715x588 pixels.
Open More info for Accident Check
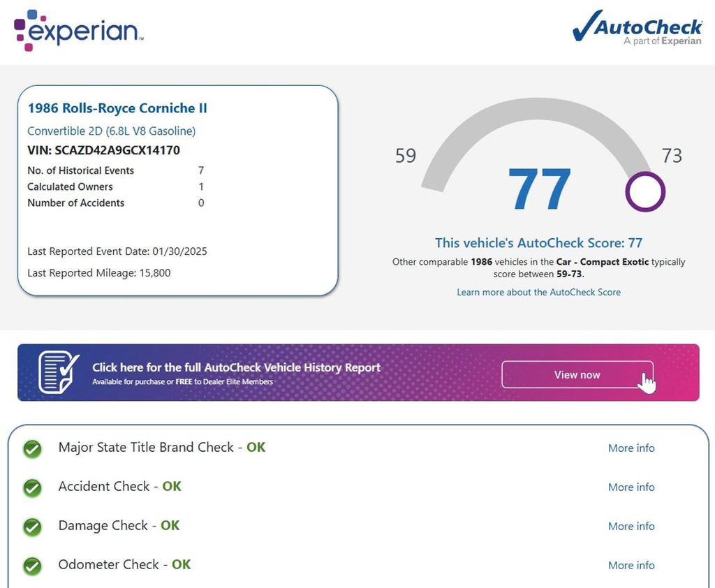coord(631,487)
